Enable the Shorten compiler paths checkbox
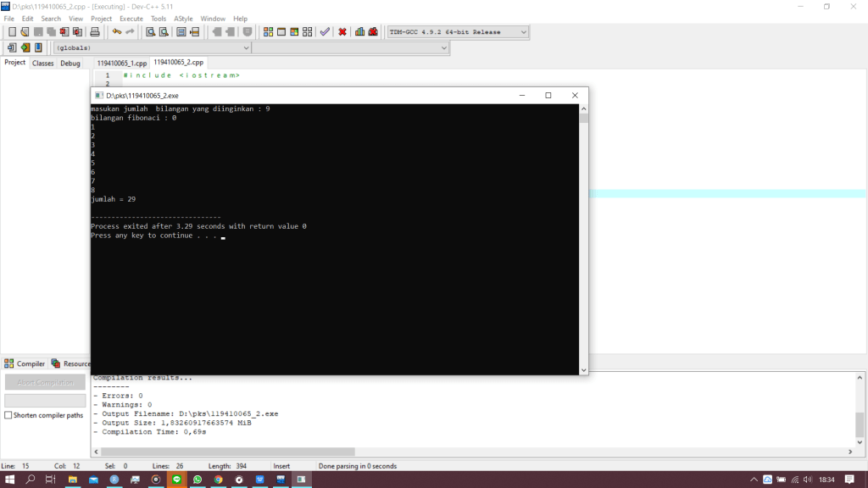Screen dimensions: 868x488 tap(8, 415)
